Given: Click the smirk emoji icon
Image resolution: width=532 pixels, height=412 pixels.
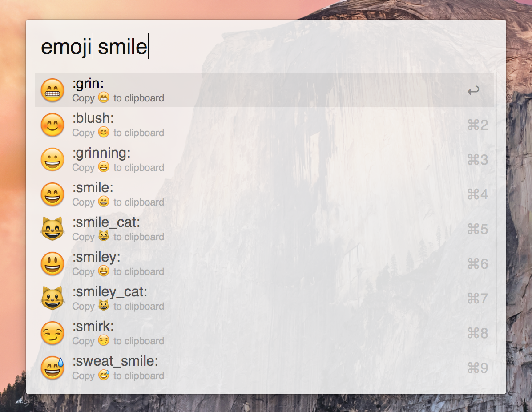Looking at the screenshot, I should tap(52, 333).
